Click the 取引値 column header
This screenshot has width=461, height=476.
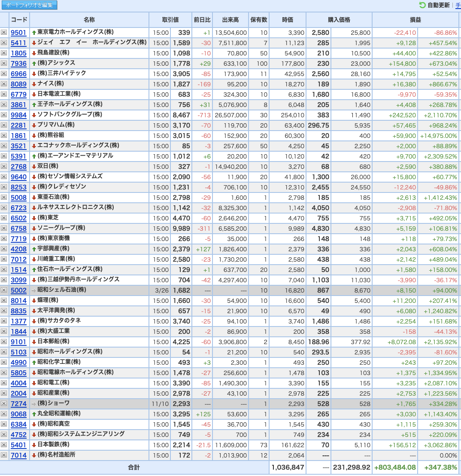coord(170,20)
